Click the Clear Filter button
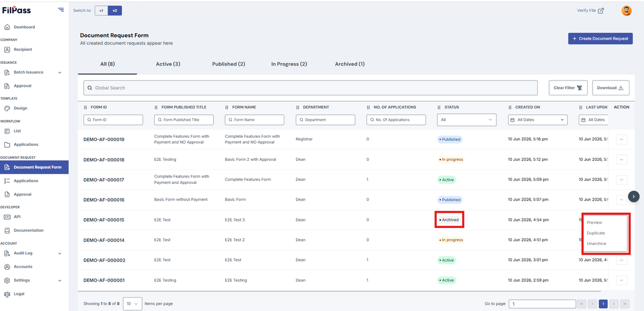This screenshot has width=644, height=311. [x=568, y=88]
